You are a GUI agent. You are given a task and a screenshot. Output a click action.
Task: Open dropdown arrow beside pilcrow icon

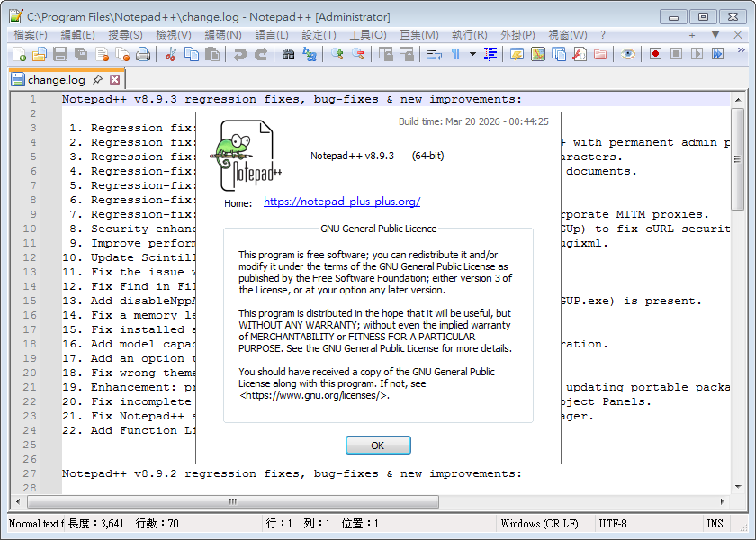click(473, 54)
